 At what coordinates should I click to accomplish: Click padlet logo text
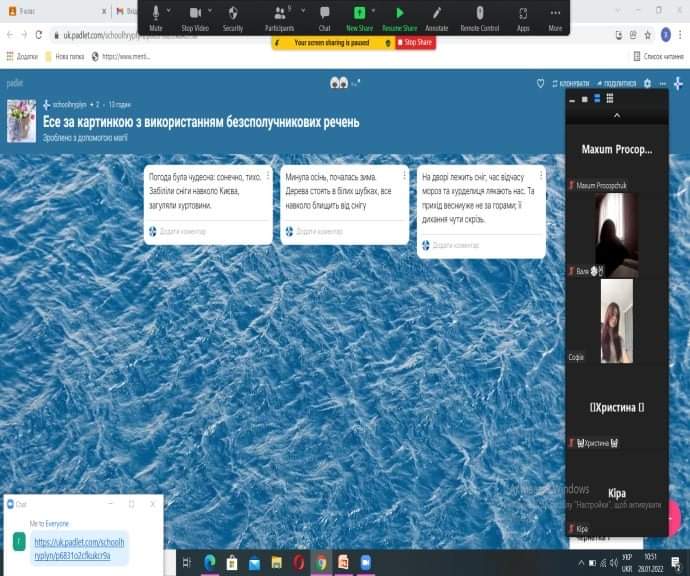coord(15,83)
